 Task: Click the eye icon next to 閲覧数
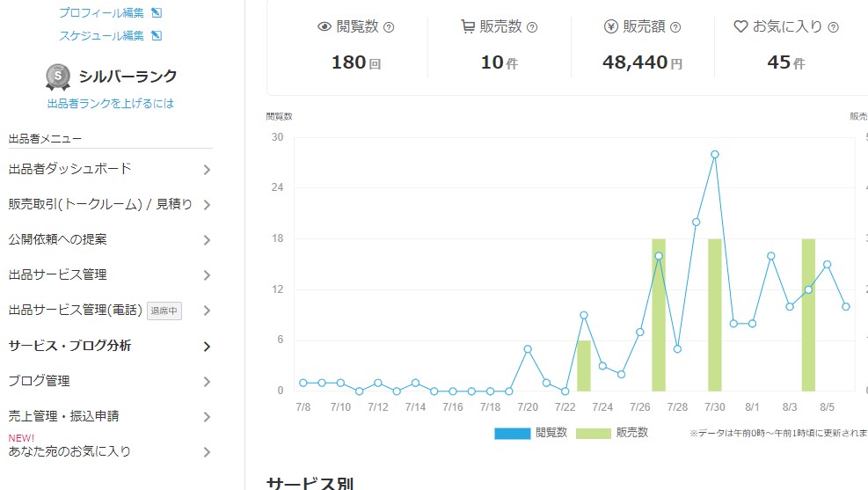click(x=325, y=26)
